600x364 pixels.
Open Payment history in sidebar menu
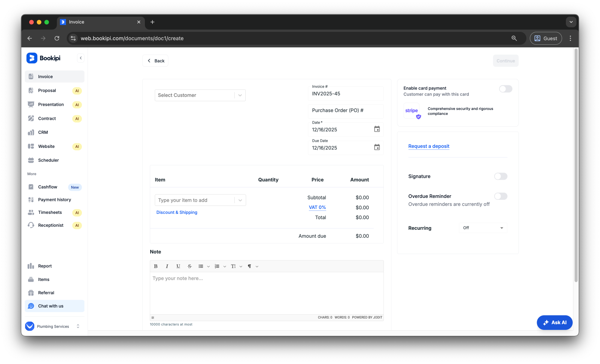click(55, 200)
